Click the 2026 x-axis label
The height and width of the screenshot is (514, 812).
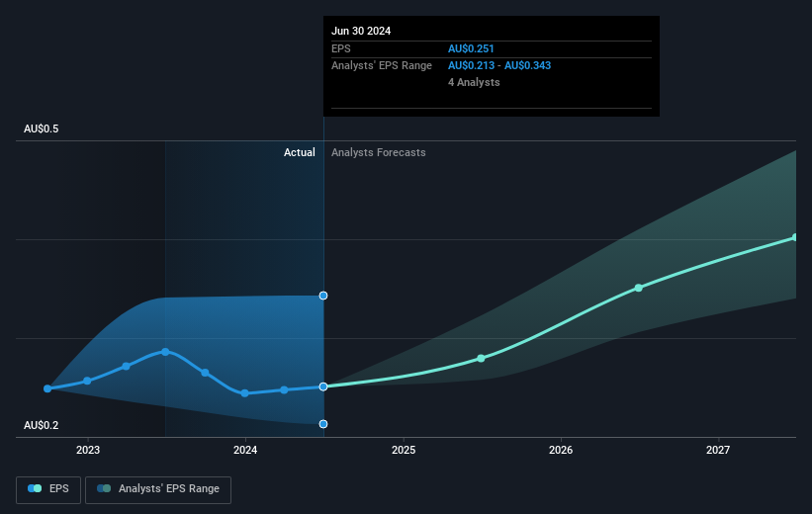click(561, 450)
